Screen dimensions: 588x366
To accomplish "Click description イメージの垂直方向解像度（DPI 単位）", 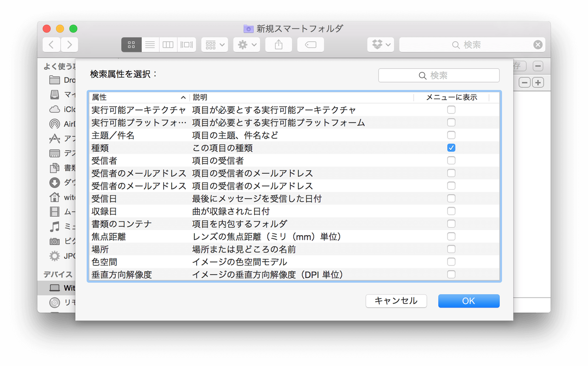I will tap(268, 275).
